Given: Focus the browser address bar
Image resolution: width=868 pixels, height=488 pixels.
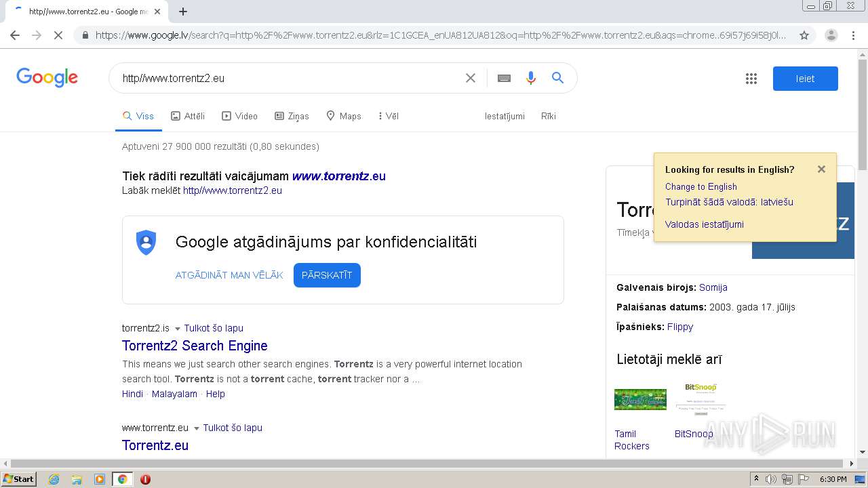Looking at the screenshot, I should [441, 35].
